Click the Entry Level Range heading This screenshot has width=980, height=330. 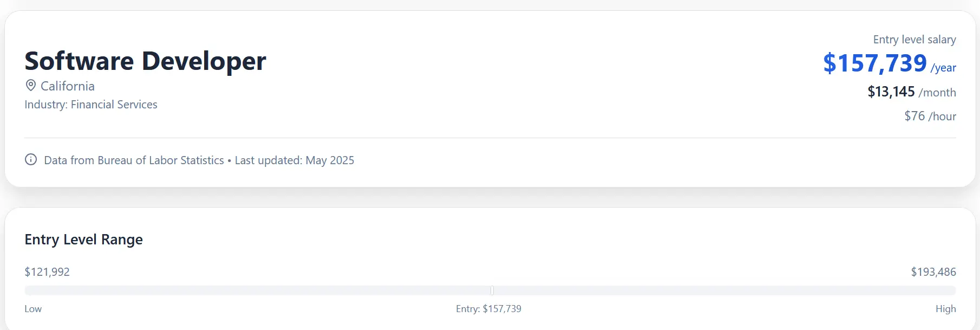pos(84,240)
